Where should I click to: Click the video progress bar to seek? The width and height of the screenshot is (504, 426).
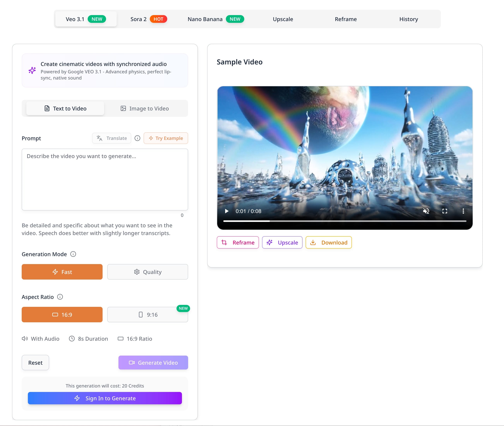click(345, 221)
